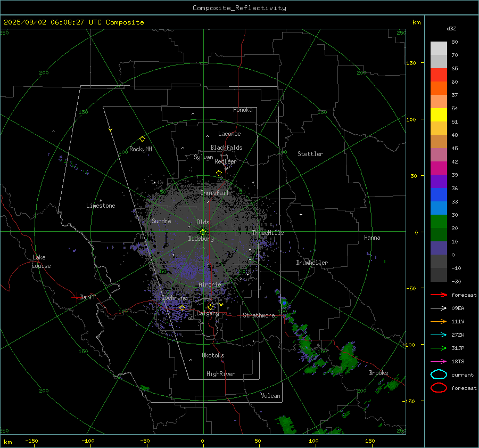Click the yellow radar-site diamond beside Olds
Screen dimensions: 479x448
[203, 232]
